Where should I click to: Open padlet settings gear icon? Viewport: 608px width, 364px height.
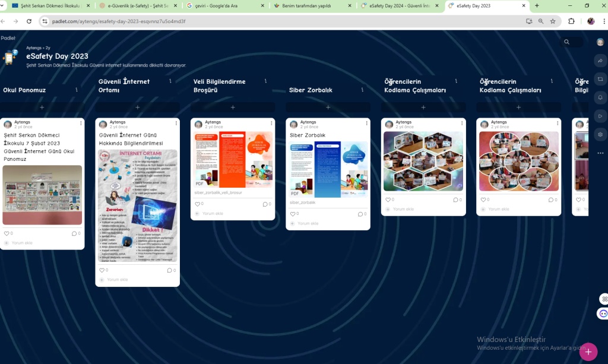(600, 134)
